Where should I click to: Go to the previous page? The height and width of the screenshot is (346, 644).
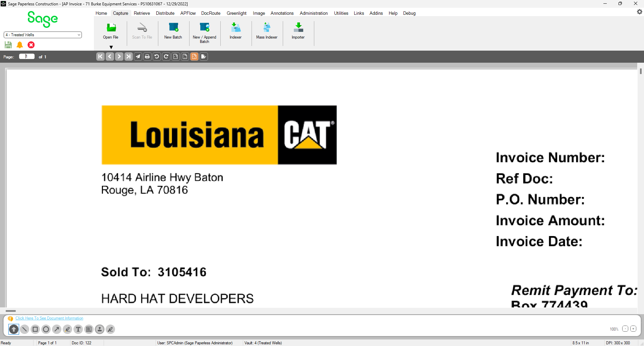110,57
